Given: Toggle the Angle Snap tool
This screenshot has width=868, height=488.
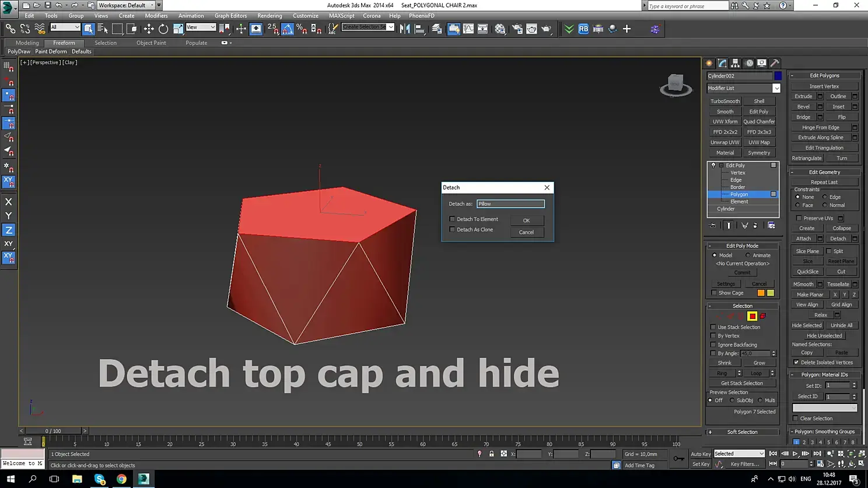Looking at the screenshot, I should pyautogui.click(x=288, y=29).
